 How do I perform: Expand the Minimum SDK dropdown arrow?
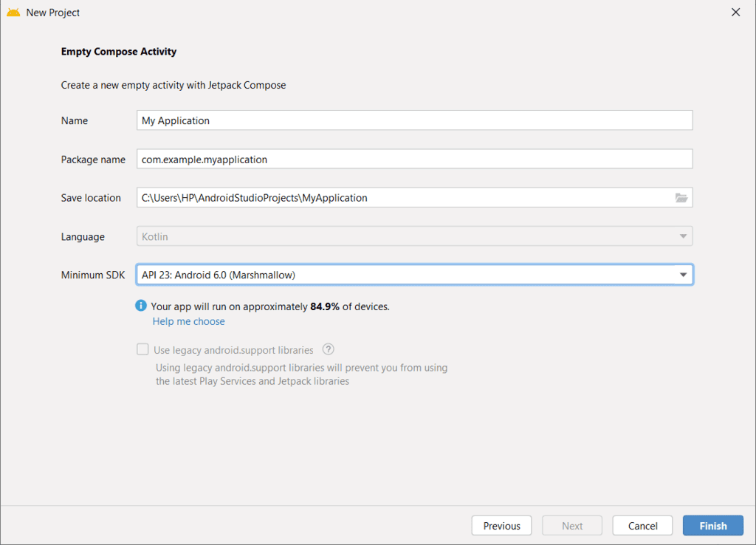(683, 275)
